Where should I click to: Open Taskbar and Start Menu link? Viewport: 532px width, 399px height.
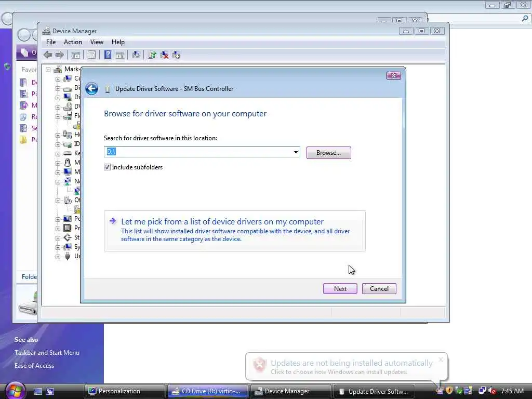47,353
